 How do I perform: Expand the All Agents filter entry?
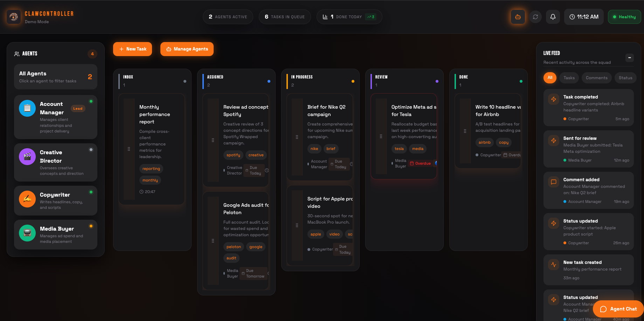(x=55, y=77)
